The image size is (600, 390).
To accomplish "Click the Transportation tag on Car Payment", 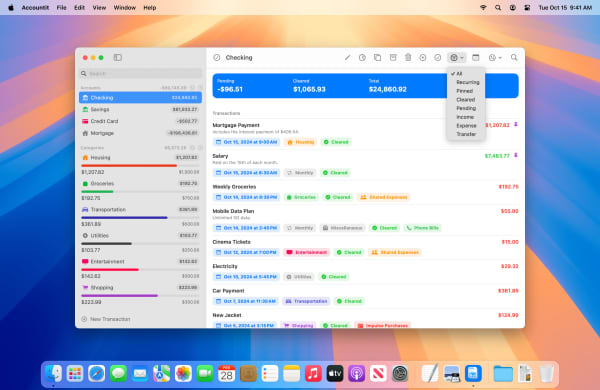I will point(306,301).
